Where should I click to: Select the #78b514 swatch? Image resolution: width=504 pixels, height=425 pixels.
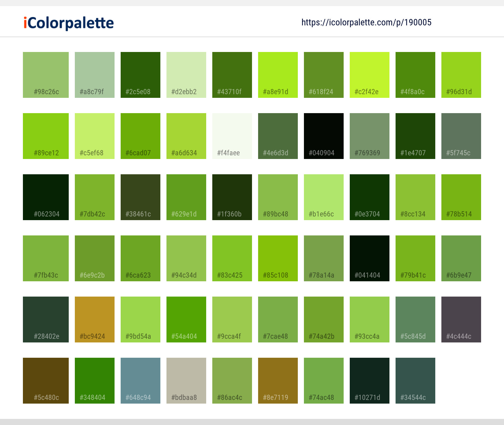pyautogui.click(x=461, y=197)
